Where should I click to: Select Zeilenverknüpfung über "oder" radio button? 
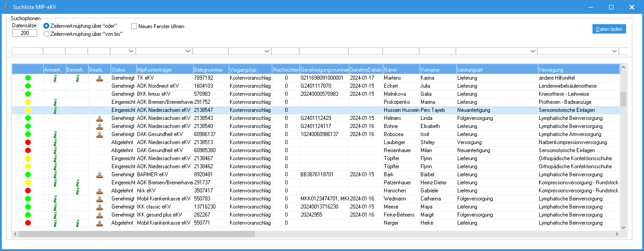[47, 26]
